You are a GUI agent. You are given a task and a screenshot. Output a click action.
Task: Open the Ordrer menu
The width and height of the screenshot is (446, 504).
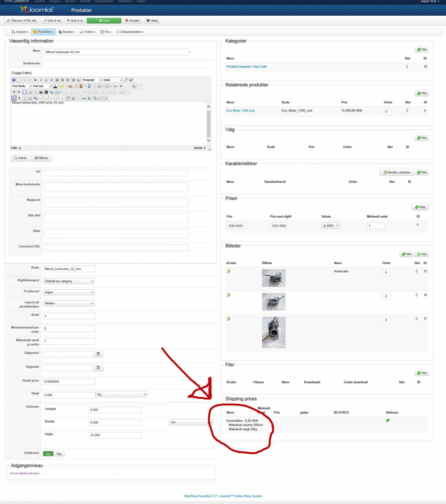pos(88,32)
